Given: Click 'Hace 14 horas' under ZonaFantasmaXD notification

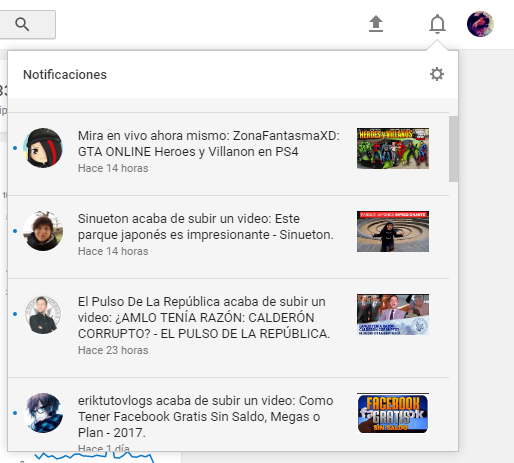Looking at the screenshot, I should point(113,168).
